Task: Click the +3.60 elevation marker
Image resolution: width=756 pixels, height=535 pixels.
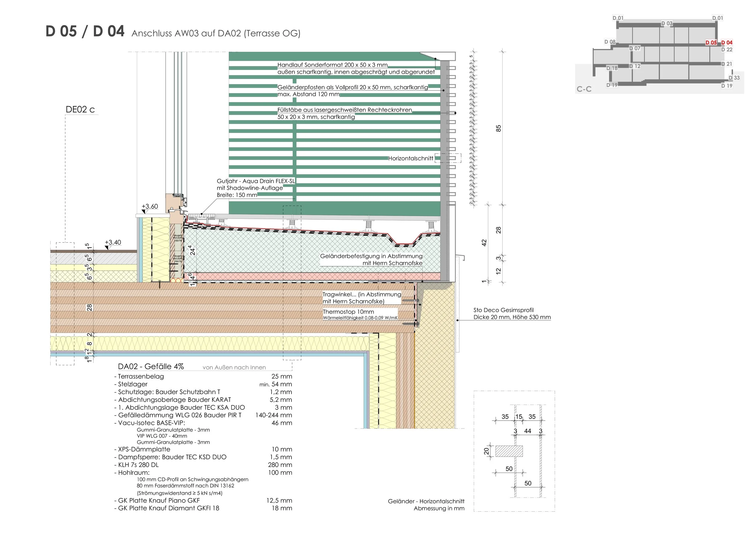Action: 150,207
